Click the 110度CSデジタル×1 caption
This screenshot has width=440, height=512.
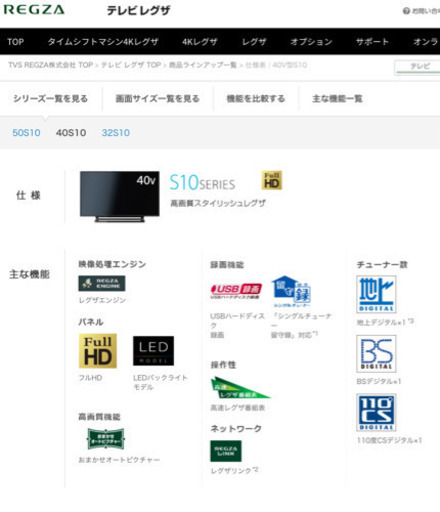click(x=389, y=440)
